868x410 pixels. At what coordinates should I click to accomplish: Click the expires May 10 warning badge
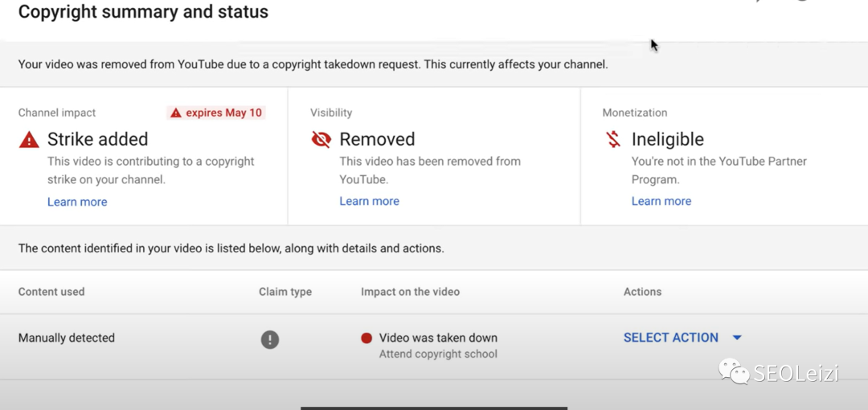pyautogui.click(x=216, y=113)
